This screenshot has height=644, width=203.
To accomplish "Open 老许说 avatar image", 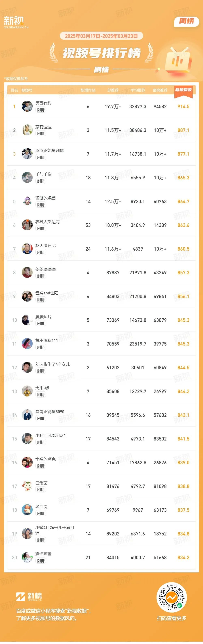I will click(x=27, y=510).
